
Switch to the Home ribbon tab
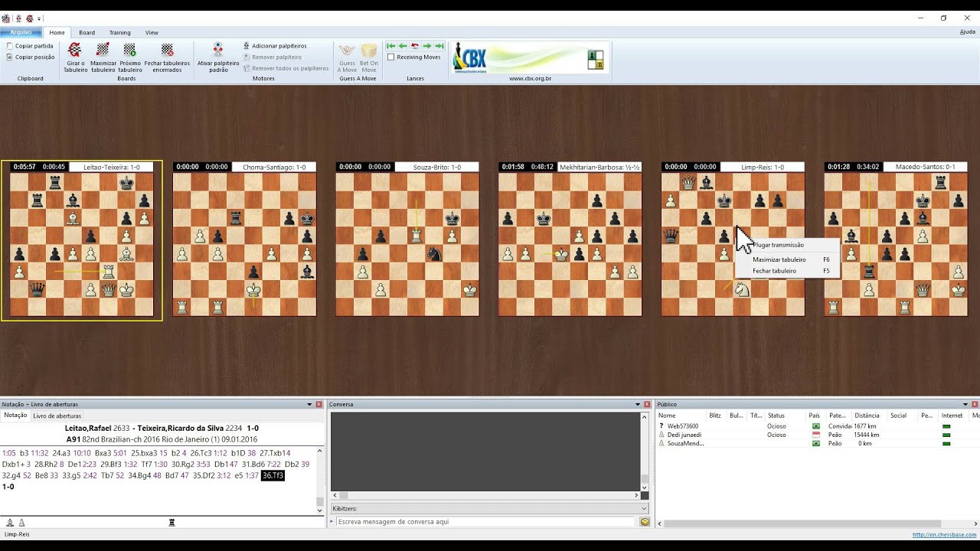[57, 32]
